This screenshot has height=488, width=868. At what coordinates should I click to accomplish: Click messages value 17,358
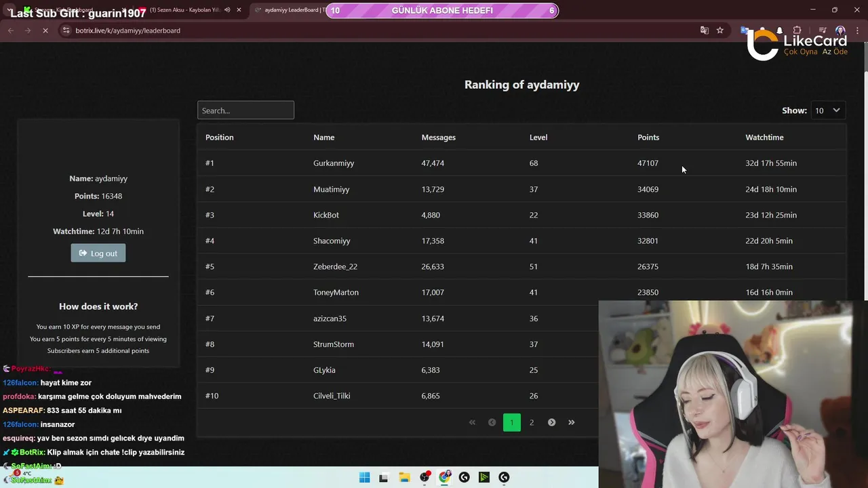(433, 241)
